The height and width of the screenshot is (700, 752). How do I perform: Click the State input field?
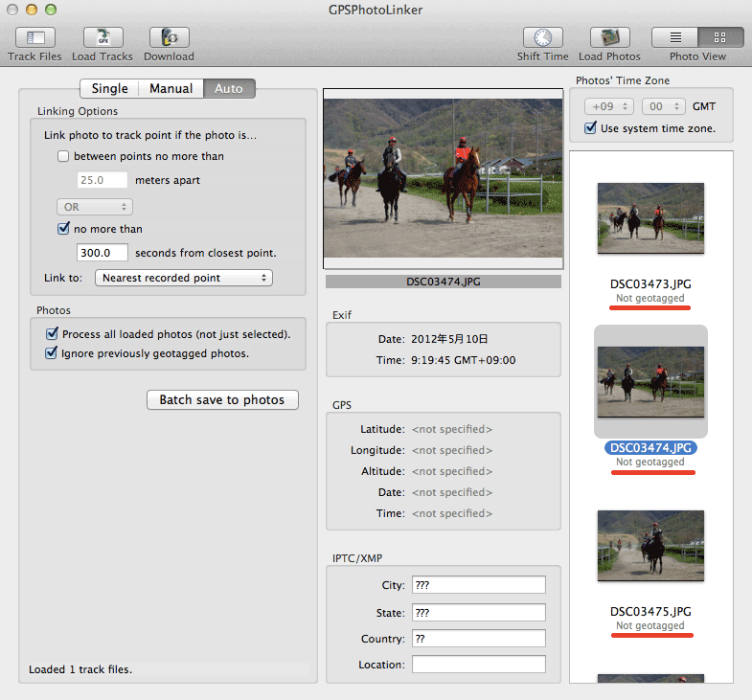479,613
